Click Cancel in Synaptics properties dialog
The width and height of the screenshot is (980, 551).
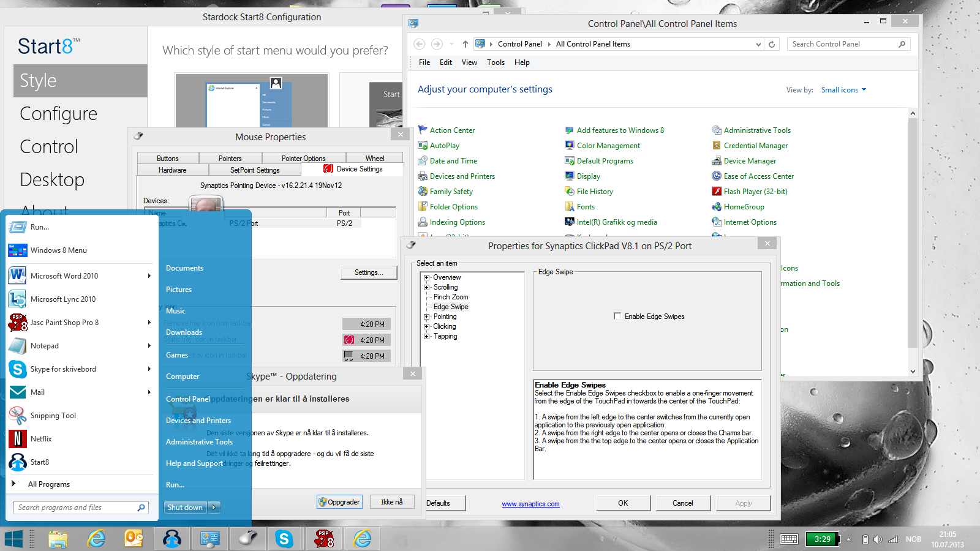683,503
